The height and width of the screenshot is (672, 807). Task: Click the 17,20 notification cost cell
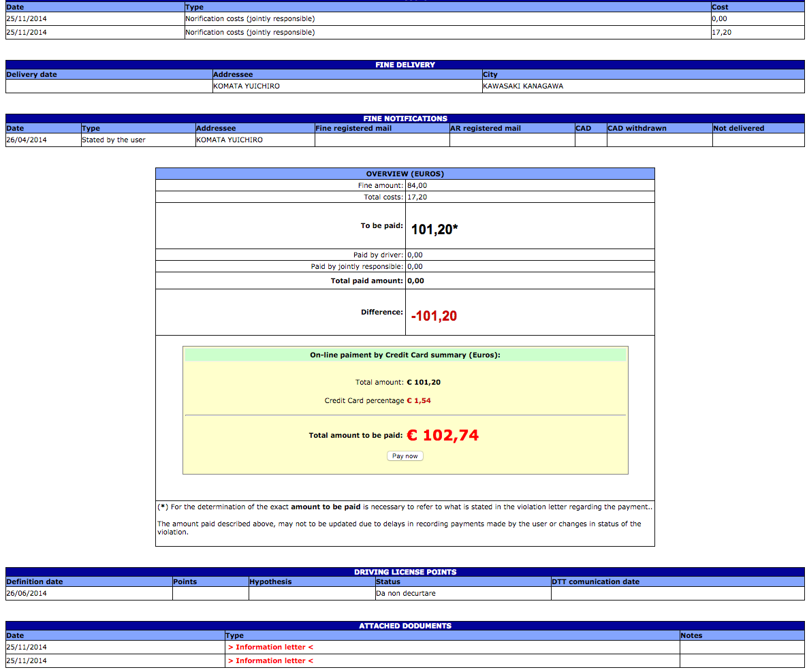tap(721, 33)
